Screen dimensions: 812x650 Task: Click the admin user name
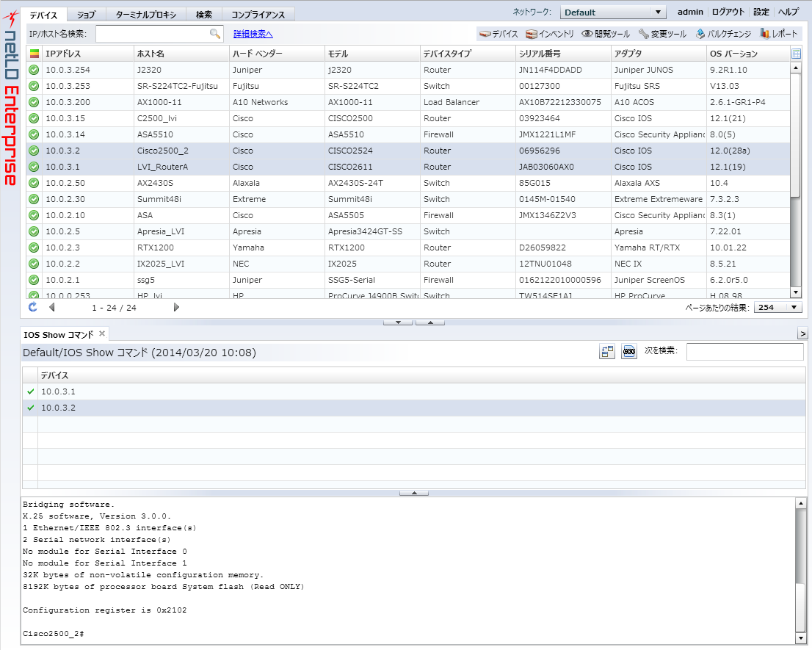690,12
